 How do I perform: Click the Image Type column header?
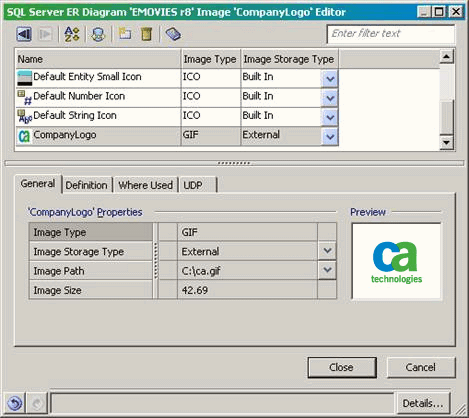pyautogui.click(x=211, y=59)
